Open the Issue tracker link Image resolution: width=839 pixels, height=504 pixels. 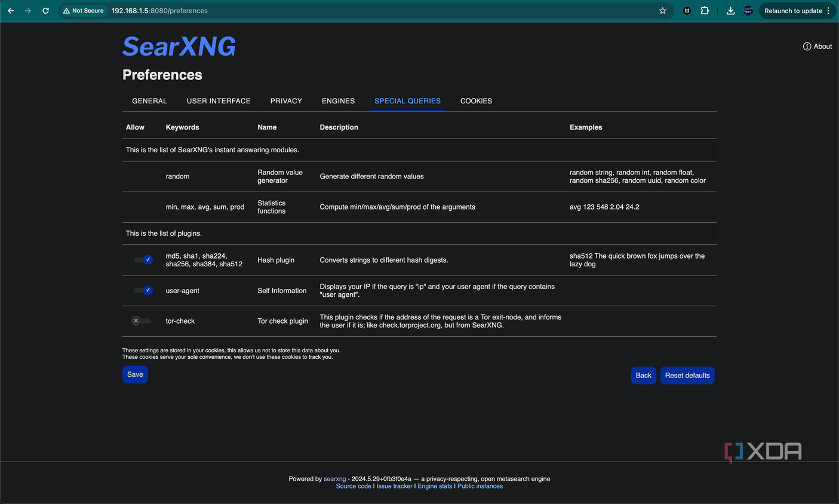click(394, 486)
